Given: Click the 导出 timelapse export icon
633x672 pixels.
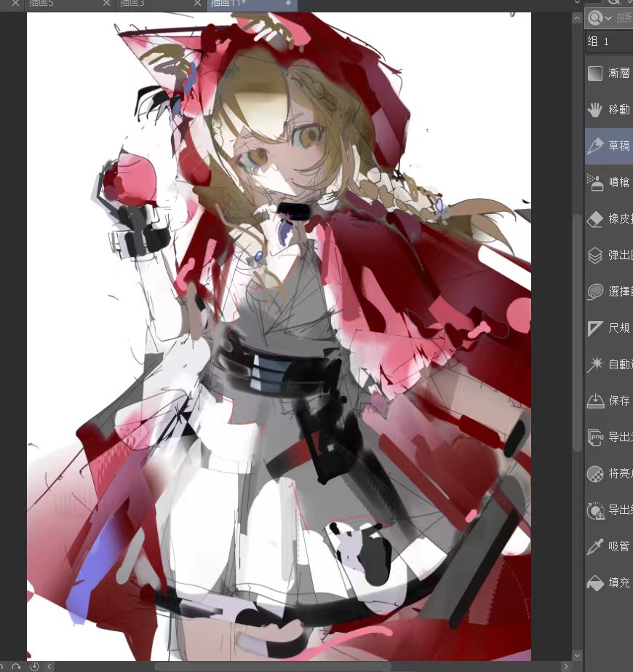Looking at the screenshot, I should (x=595, y=510).
